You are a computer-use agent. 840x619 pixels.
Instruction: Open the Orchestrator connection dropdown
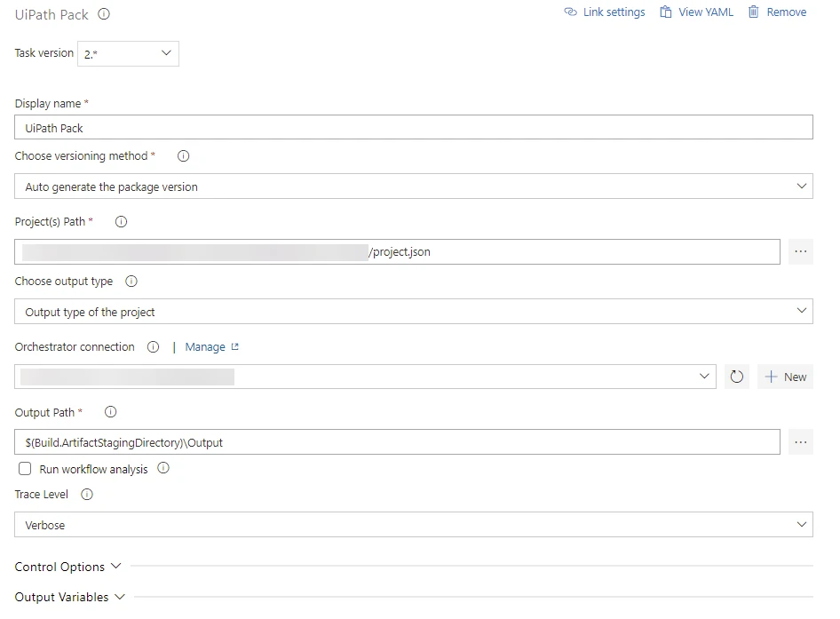click(365, 377)
